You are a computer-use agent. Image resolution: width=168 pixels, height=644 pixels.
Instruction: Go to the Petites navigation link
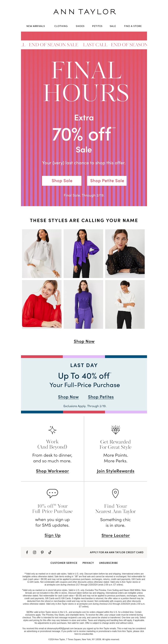click(x=97, y=26)
